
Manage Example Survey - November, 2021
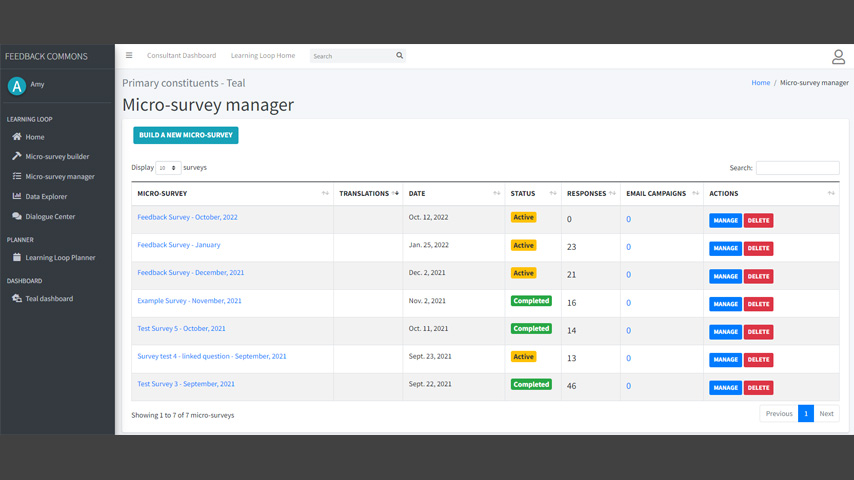click(x=725, y=304)
